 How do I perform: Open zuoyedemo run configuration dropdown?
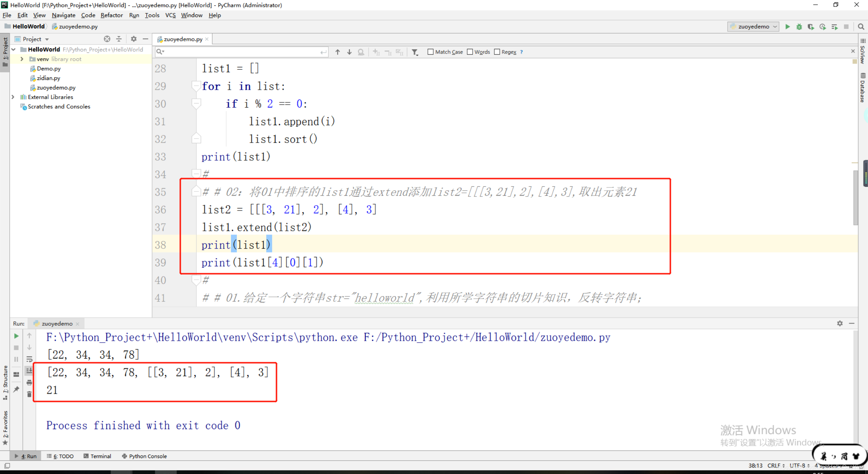(x=753, y=27)
